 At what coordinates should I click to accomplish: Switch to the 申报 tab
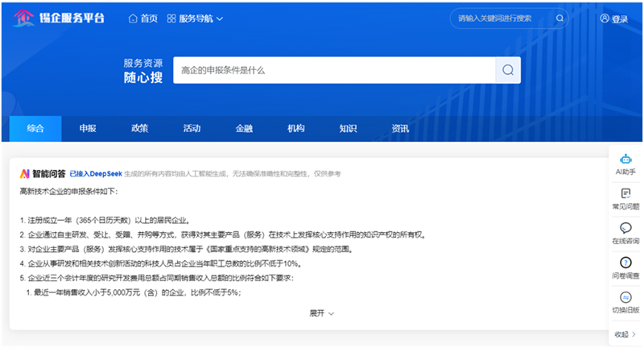88,129
